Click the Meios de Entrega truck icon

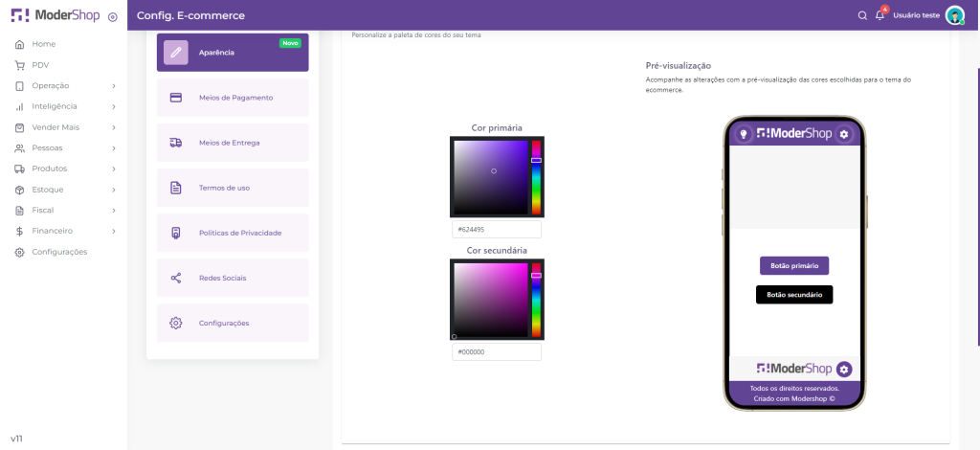pyautogui.click(x=176, y=143)
